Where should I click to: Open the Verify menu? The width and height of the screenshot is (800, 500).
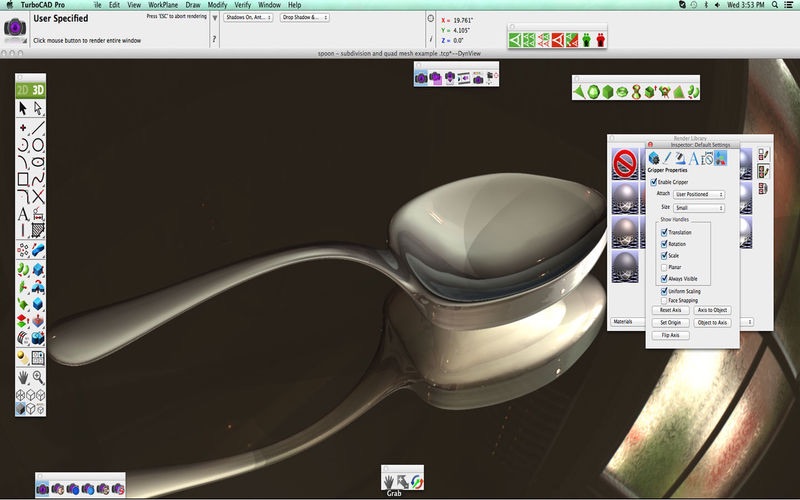pos(242,5)
